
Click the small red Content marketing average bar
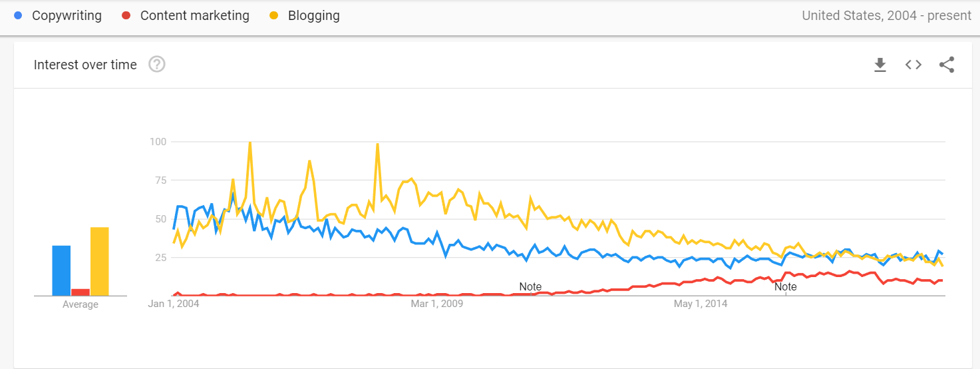81,292
